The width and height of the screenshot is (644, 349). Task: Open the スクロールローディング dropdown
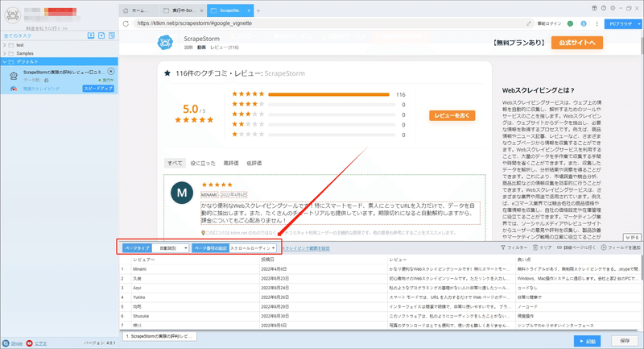click(253, 248)
